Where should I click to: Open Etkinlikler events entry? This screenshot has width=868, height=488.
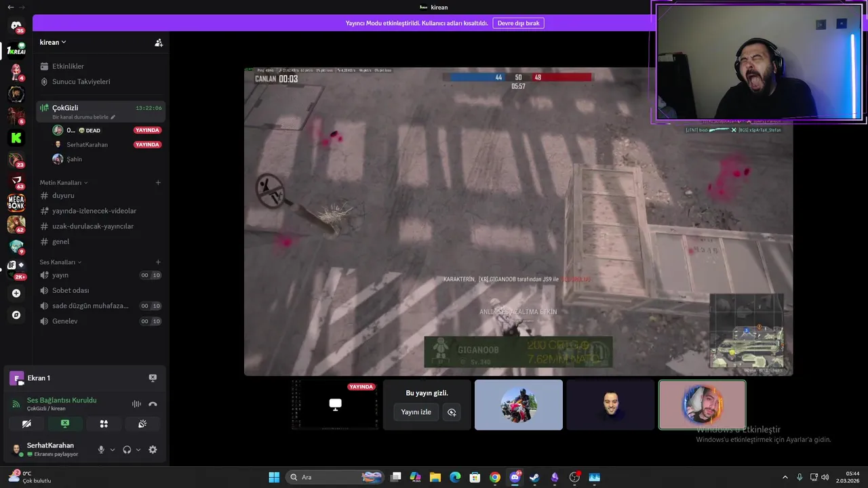point(100,66)
